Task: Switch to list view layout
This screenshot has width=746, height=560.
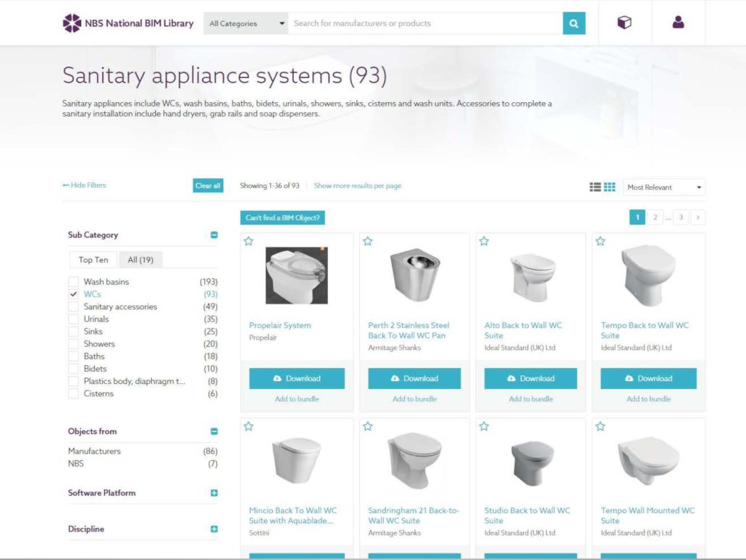Action: click(595, 187)
